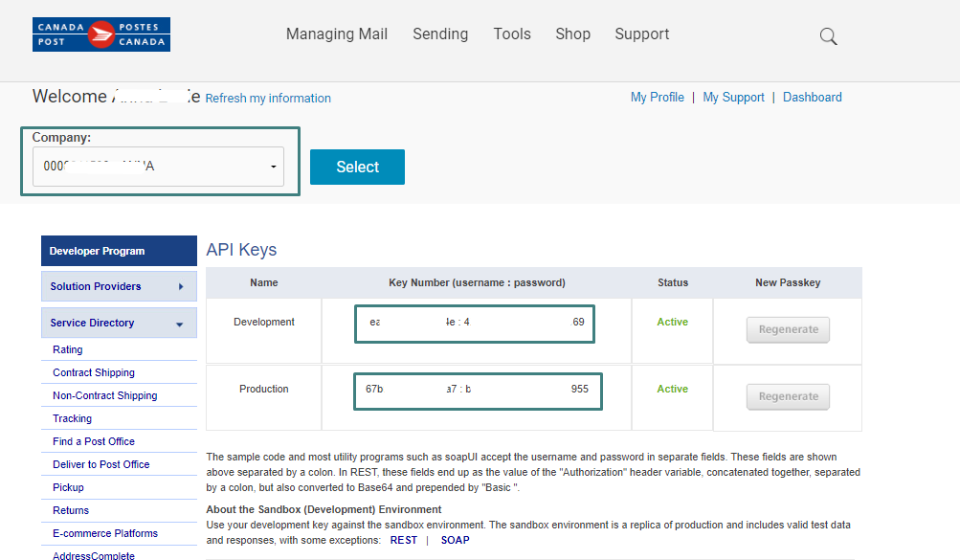960x560 pixels.
Task: Open the Company dropdown list
Action: [158, 167]
